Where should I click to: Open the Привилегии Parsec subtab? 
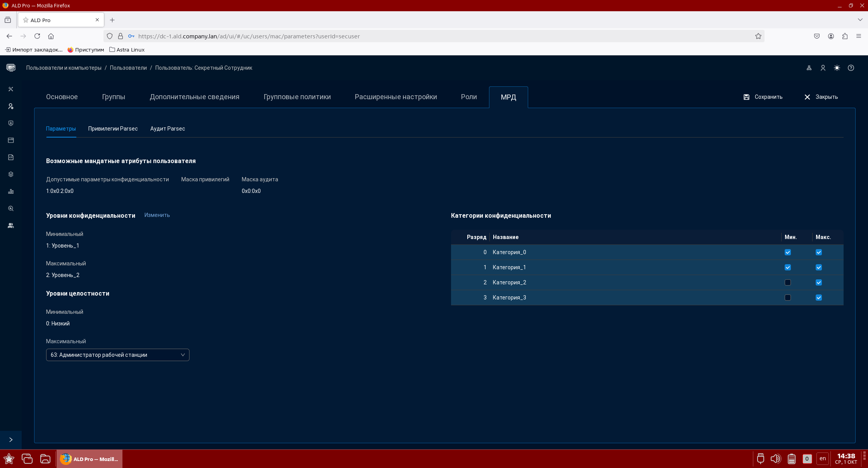113,129
